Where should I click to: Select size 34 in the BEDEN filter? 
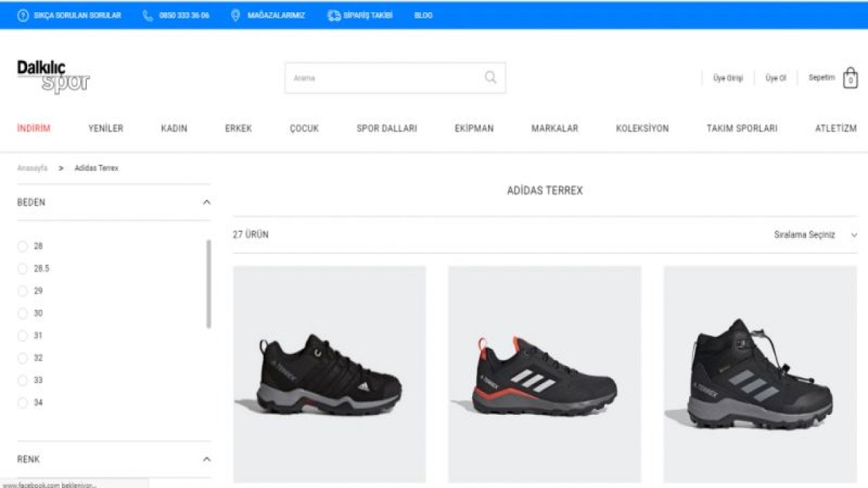23,403
